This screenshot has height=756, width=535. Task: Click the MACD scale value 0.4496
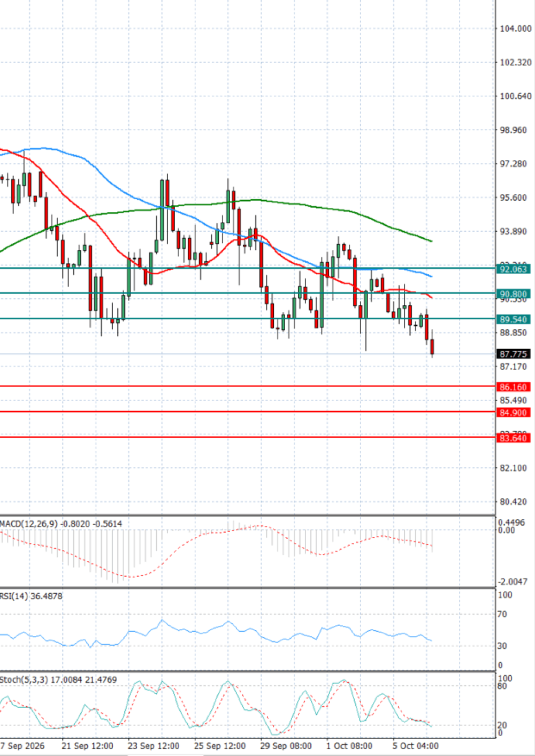(x=511, y=523)
